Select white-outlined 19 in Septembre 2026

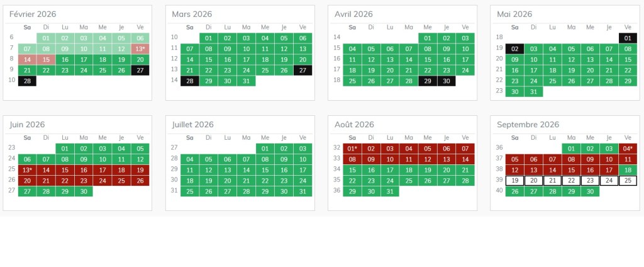[515, 181]
